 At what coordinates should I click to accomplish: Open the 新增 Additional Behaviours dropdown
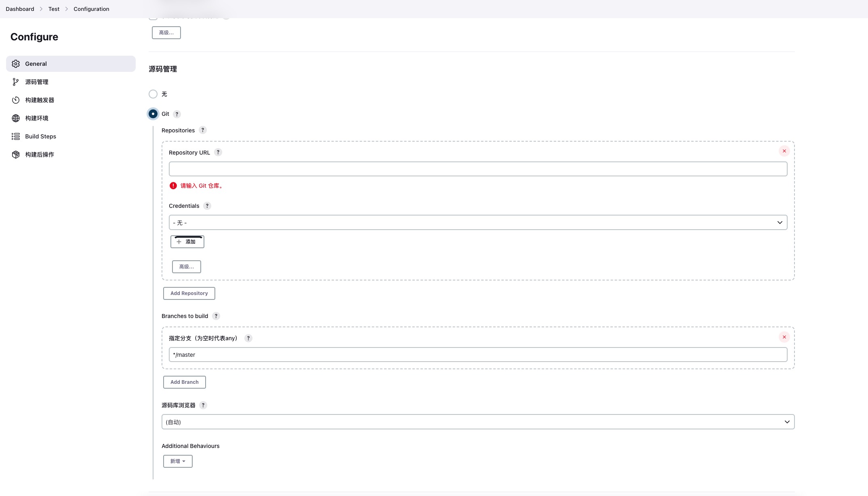[178, 461]
